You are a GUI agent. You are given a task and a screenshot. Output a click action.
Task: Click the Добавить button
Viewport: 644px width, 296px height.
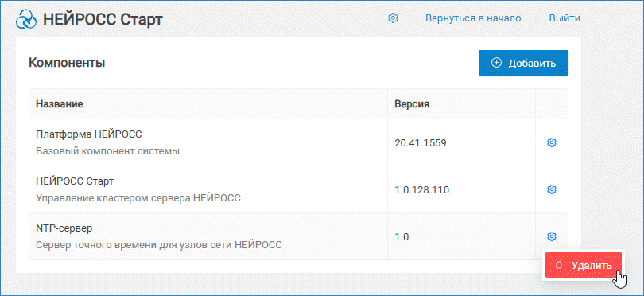(x=523, y=63)
